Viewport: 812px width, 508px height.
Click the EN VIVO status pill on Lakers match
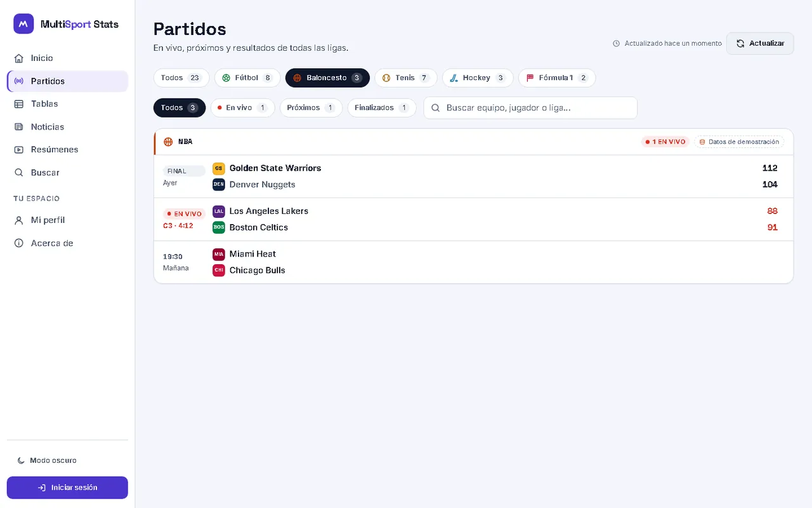click(x=184, y=214)
